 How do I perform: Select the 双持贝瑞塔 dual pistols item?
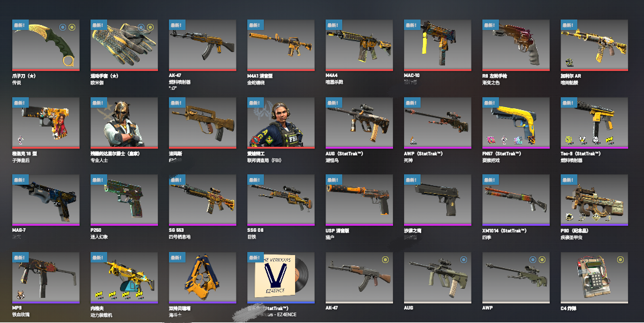point(203,278)
